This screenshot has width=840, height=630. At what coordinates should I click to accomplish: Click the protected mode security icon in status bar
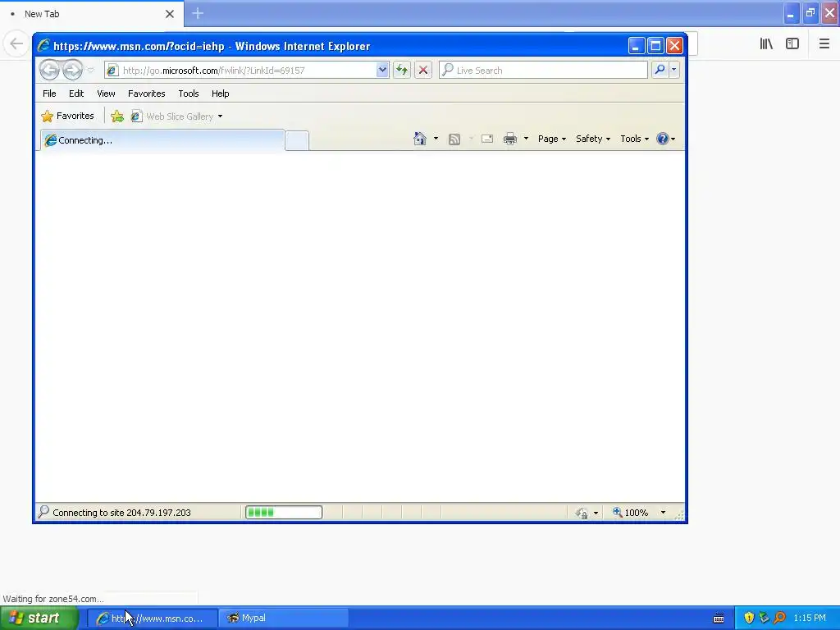pos(582,514)
